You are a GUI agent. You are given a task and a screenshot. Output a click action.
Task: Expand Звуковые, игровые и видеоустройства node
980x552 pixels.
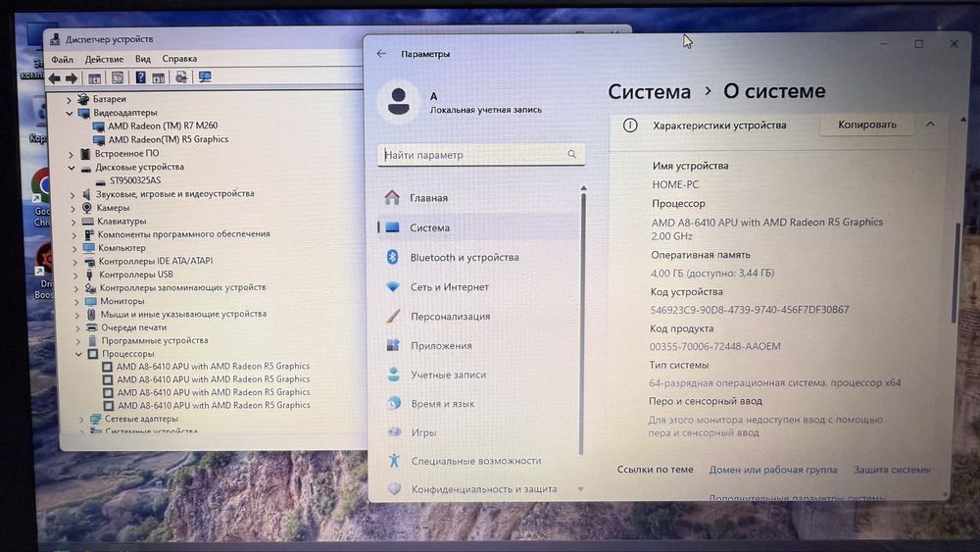pos(73,194)
